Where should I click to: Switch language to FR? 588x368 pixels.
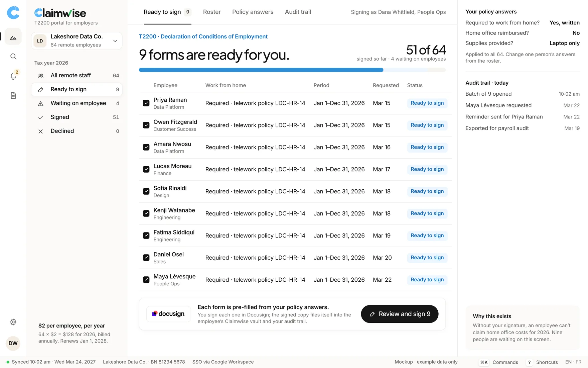pyautogui.click(x=579, y=362)
